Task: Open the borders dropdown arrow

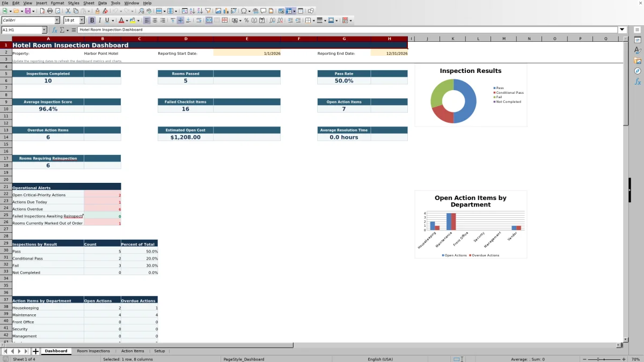Action: [313, 20]
